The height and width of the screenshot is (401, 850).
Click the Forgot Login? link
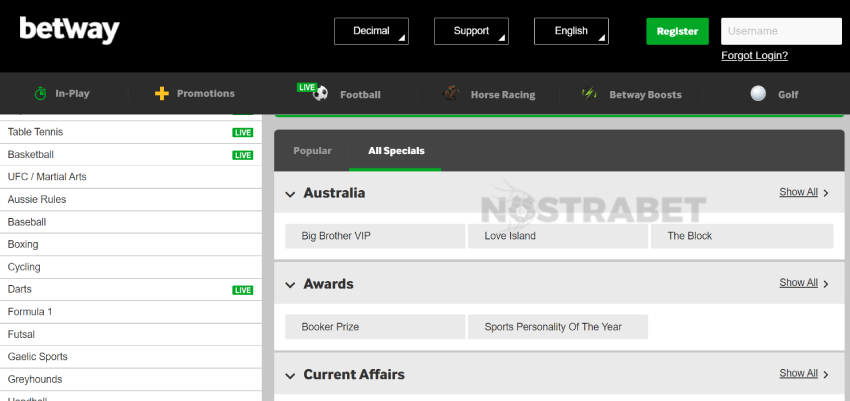click(x=754, y=55)
